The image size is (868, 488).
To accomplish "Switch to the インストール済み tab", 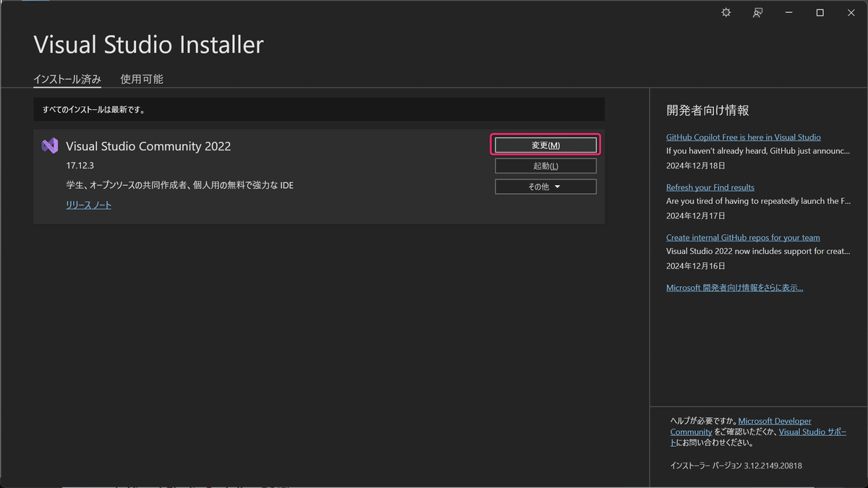I will coord(67,80).
